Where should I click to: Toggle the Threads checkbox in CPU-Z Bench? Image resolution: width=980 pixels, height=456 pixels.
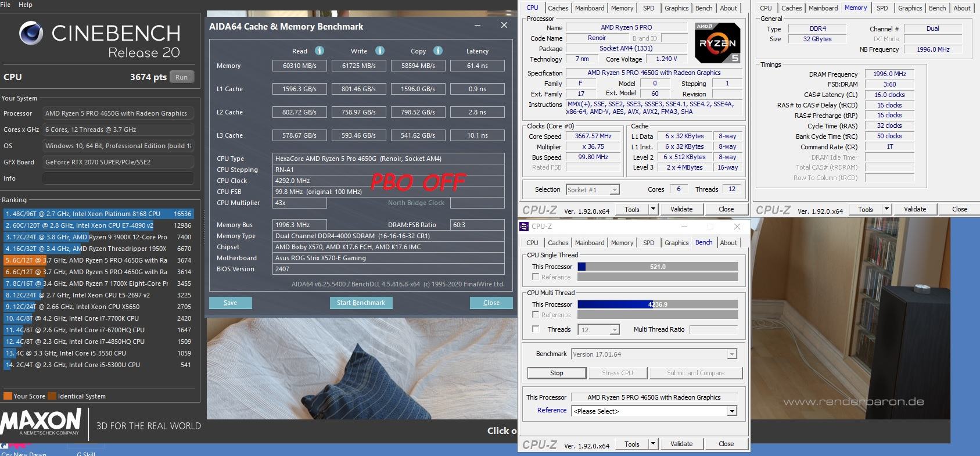tap(536, 329)
